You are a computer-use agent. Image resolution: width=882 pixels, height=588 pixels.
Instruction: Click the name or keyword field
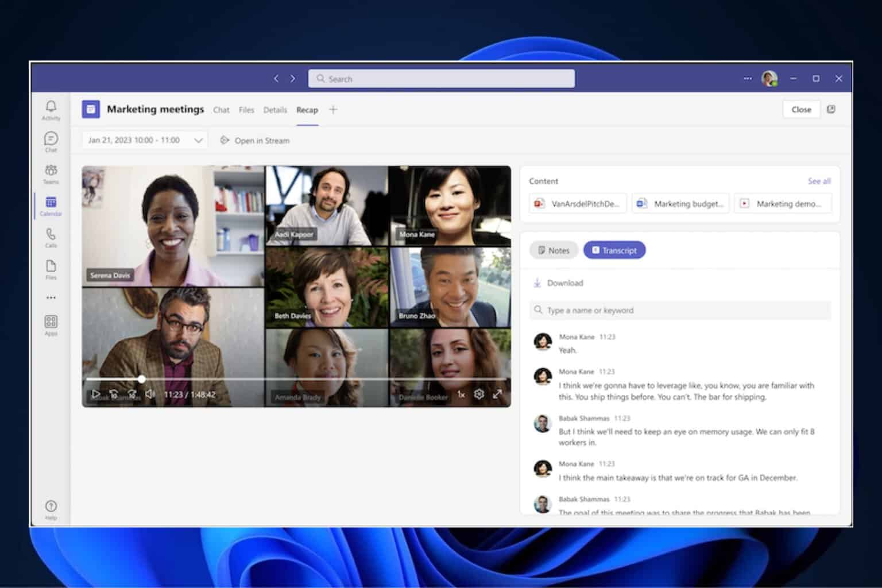click(680, 310)
